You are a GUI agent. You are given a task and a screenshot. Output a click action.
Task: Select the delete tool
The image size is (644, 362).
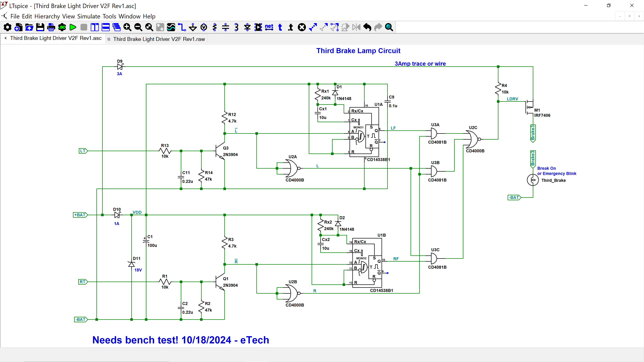pos(302,27)
